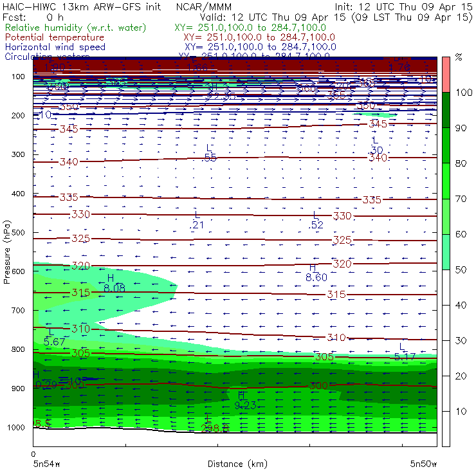Click the "H 8.08" wind maximum label
This screenshot has height=476, width=476.
click(114, 283)
